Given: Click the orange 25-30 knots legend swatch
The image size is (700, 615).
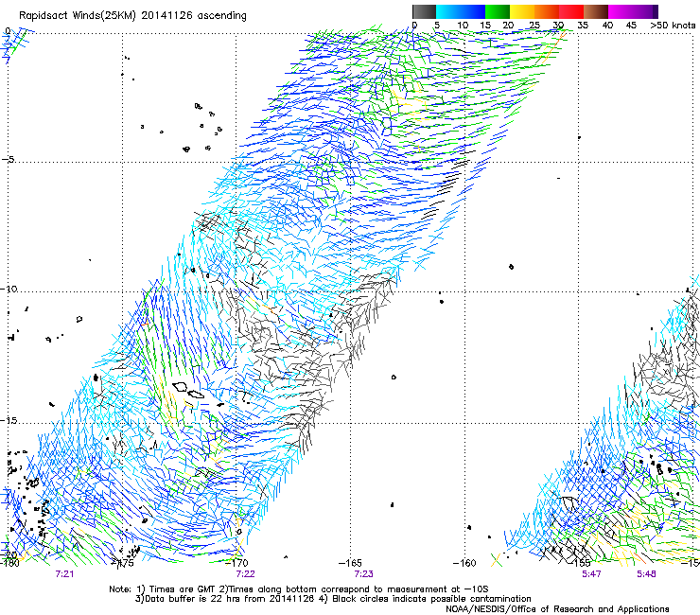Looking at the screenshot, I should (547, 11).
